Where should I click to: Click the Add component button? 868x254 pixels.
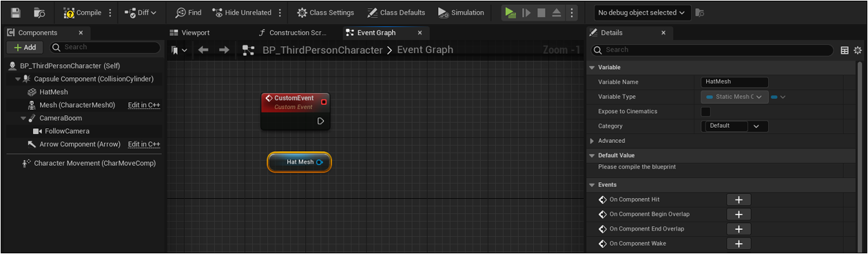(25, 47)
